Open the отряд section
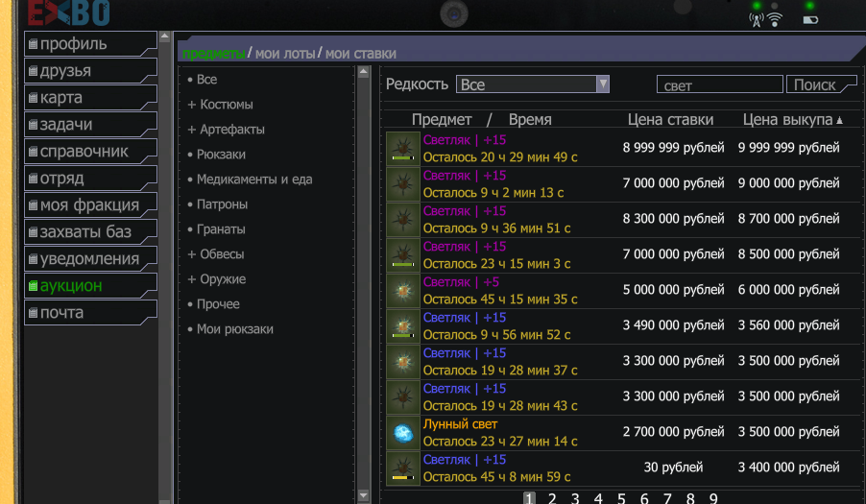The image size is (866, 504). point(90,179)
